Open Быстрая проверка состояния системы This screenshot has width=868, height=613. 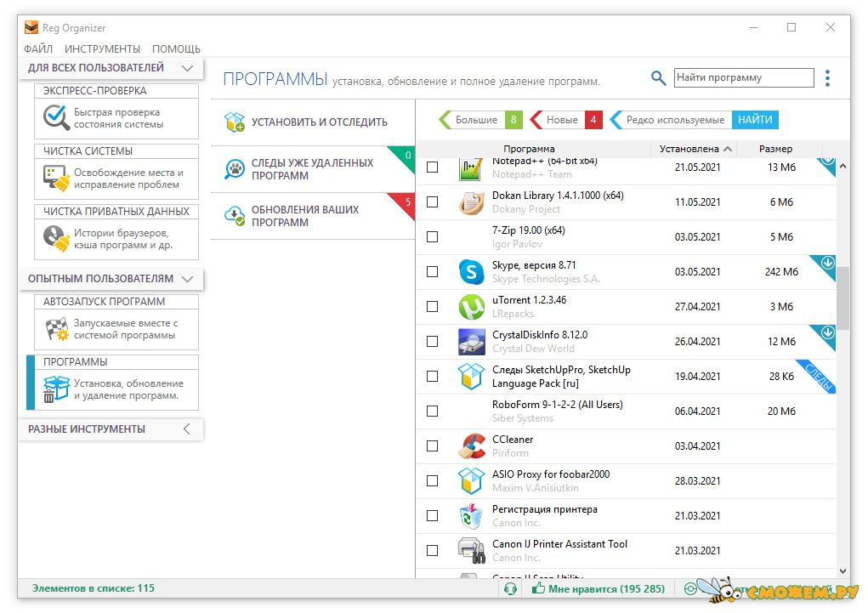click(116, 118)
